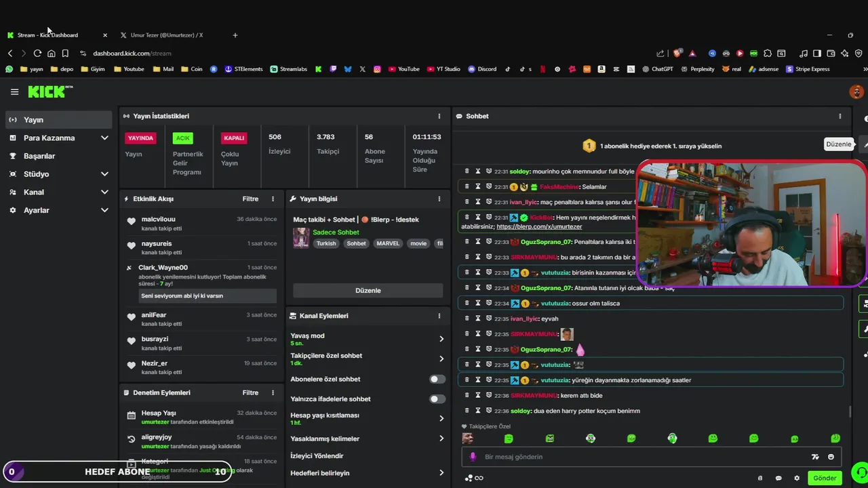Open a new browser tab

(235, 35)
